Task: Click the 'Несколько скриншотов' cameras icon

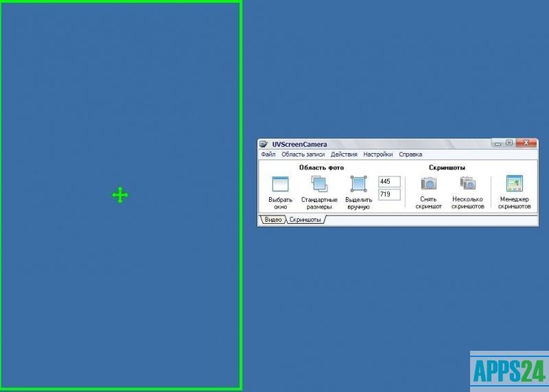Action: 468,183
